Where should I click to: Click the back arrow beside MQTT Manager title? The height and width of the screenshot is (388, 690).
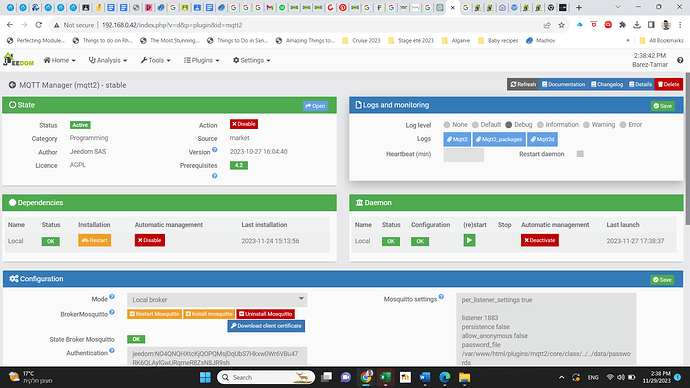(x=12, y=85)
